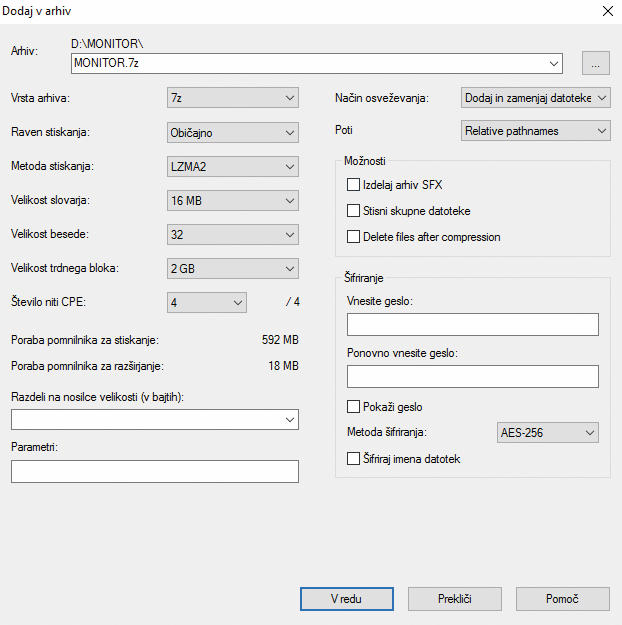
Task: Toggle Stisni skupne datoteke checkbox
Action: (x=353, y=210)
